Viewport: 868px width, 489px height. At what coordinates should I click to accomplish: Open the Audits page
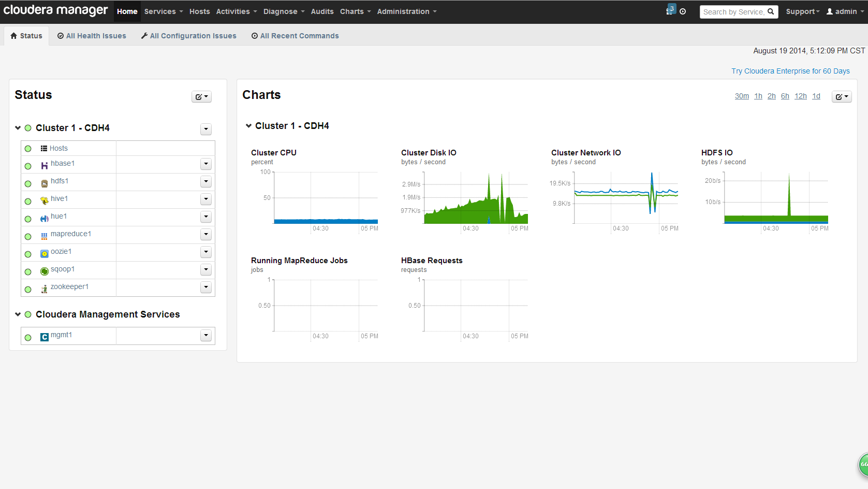[x=322, y=11]
